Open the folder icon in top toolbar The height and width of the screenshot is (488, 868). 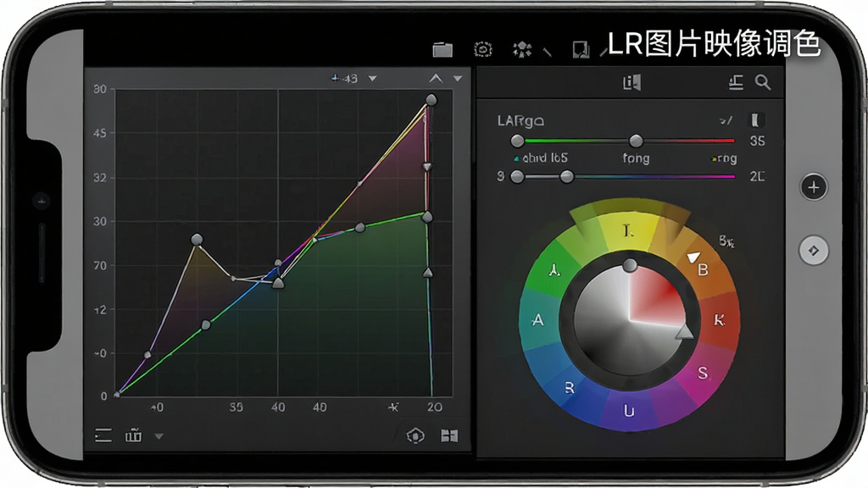442,50
